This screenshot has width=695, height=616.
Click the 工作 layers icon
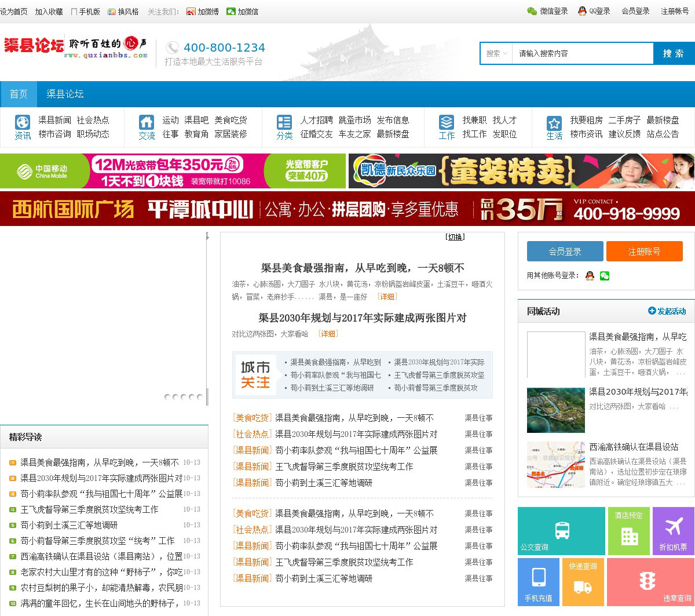click(447, 122)
